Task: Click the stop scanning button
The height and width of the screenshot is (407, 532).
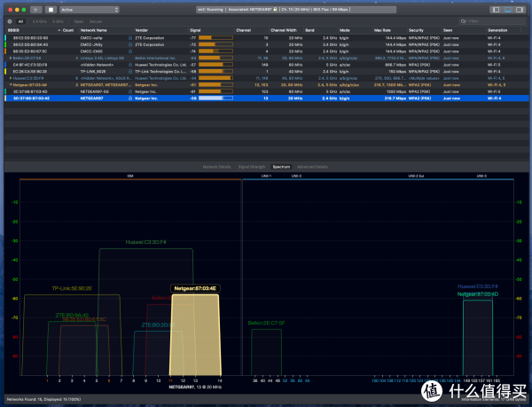Action: [50, 9]
